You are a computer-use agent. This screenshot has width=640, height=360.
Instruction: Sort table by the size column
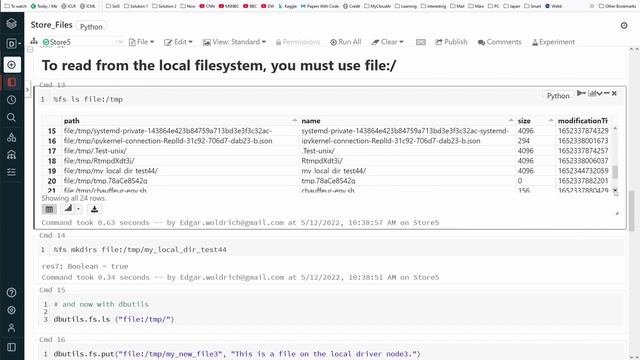pos(535,121)
